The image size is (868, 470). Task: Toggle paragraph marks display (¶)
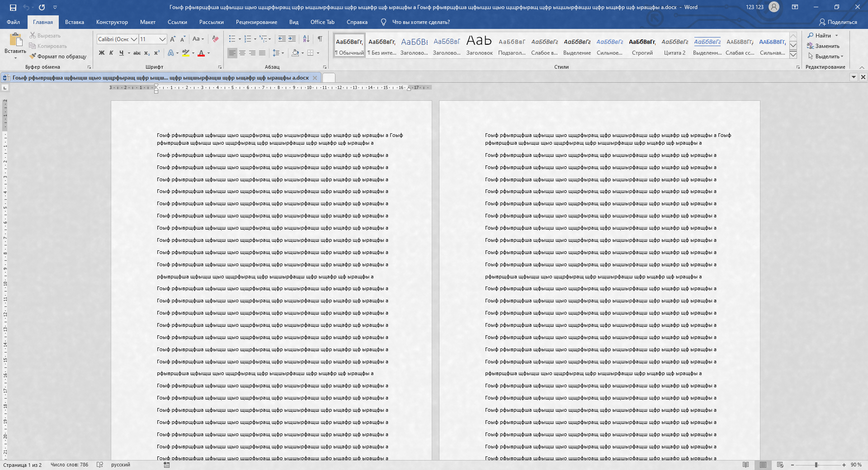pos(320,39)
